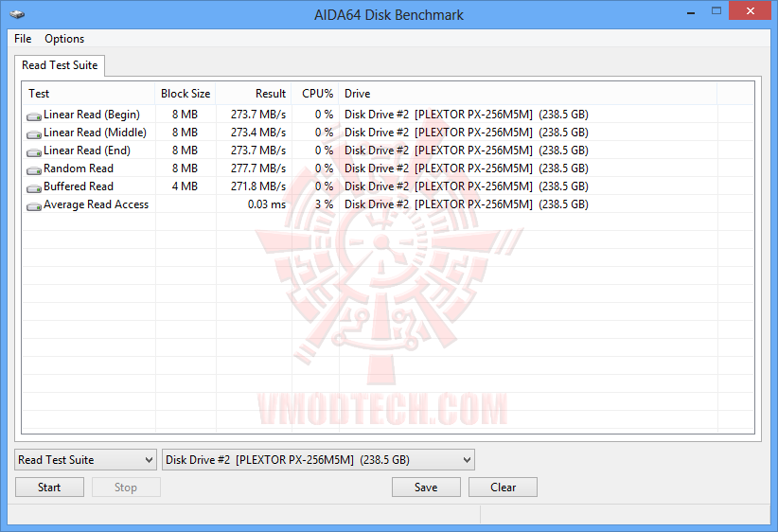Open the File menu
Viewport: 778px width, 532px height.
point(23,39)
